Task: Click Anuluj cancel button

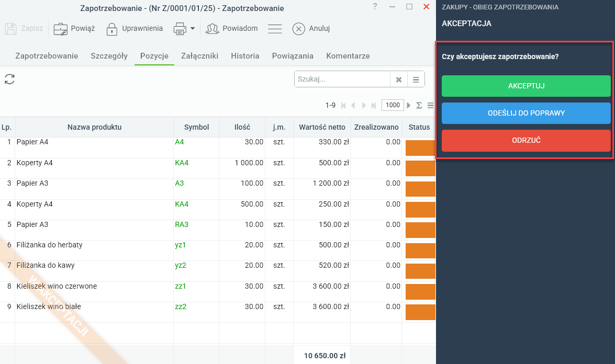Action: [x=311, y=29]
